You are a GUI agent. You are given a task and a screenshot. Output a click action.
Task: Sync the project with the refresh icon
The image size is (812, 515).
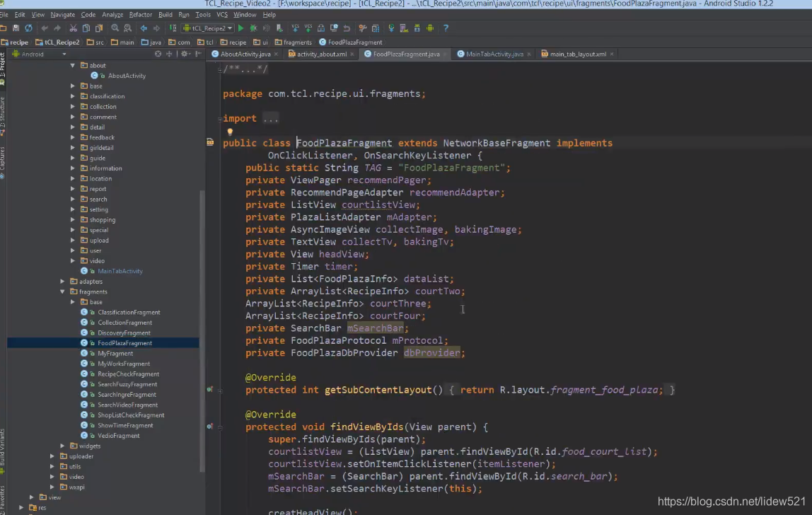pyautogui.click(x=29, y=28)
